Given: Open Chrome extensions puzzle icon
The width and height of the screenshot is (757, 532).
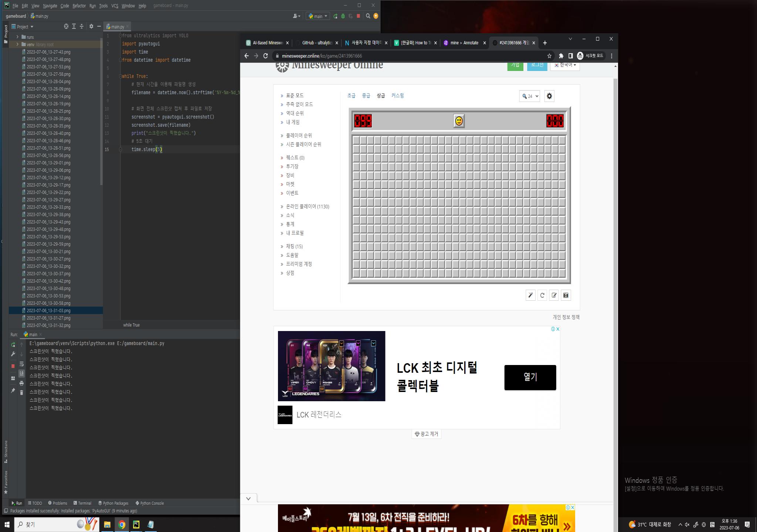Looking at the screenshot, I should [x=561, y=56].
